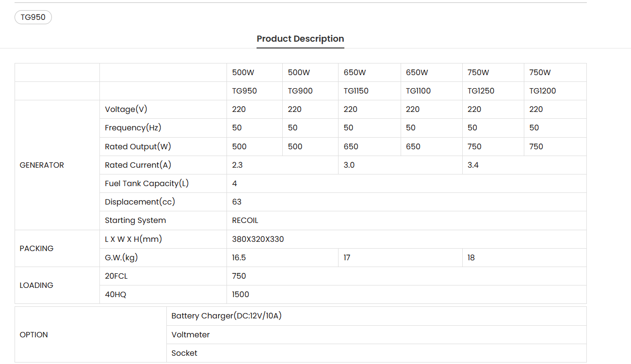
Task: Click the TG950 tag pill at top
Action: [x=33, y=17]
